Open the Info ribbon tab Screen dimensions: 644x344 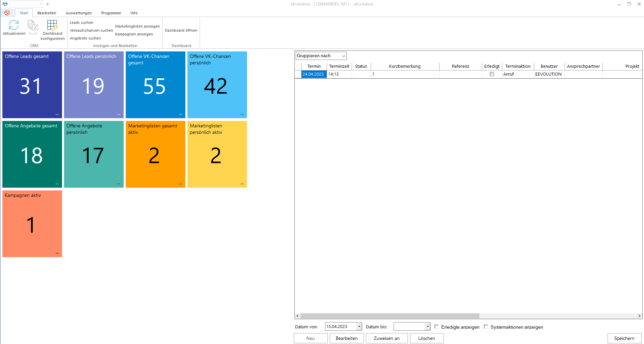coord(134,13)
